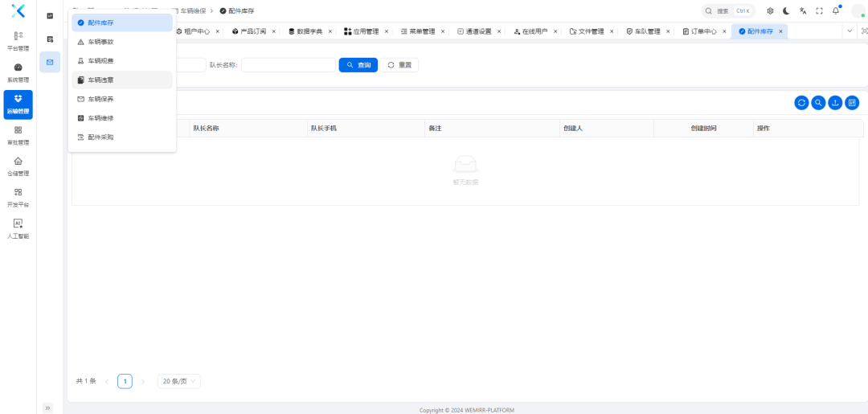Toggle dark mode with the moon icon
868x414 pixels.
[786, 11]
